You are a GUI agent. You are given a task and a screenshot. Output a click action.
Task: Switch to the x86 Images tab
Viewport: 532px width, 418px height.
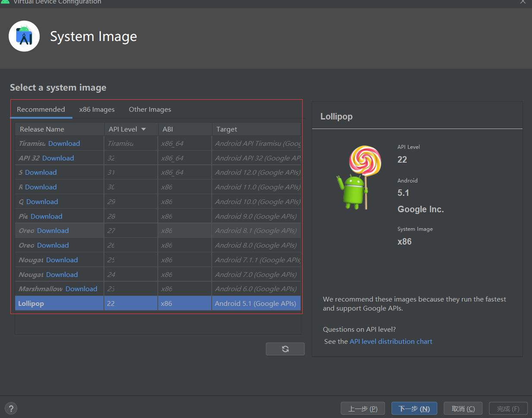[x=97, y=109]
